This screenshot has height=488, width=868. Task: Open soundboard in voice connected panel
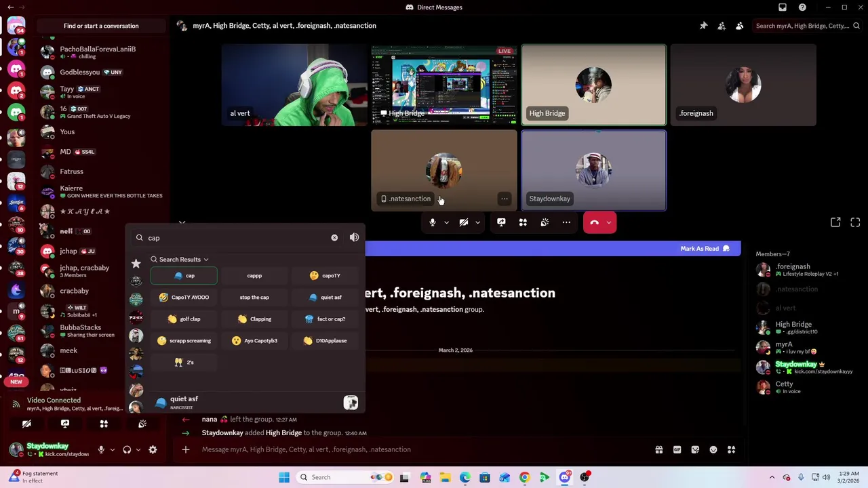pyautogui.click(x=142, y=424)
